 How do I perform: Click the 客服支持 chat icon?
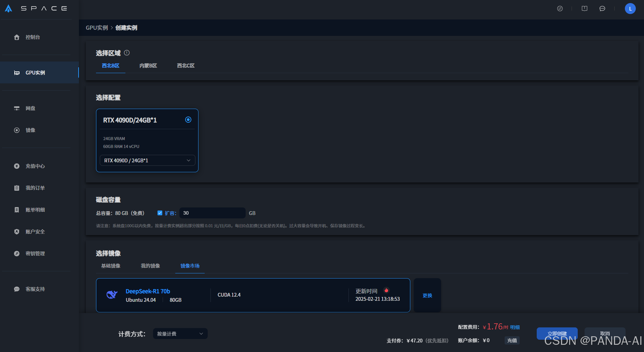(17, 289)
